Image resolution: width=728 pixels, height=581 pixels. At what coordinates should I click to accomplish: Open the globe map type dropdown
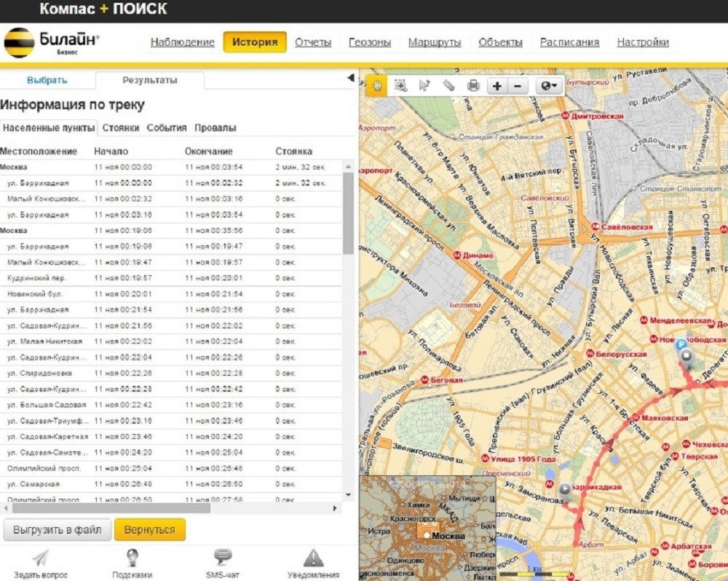pos(549,86)
